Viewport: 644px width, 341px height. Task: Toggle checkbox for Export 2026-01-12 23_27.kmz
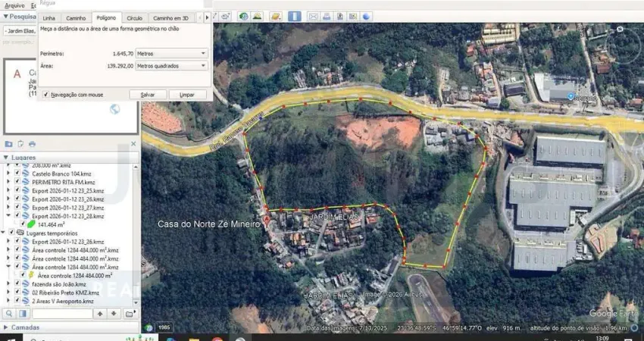17,208
